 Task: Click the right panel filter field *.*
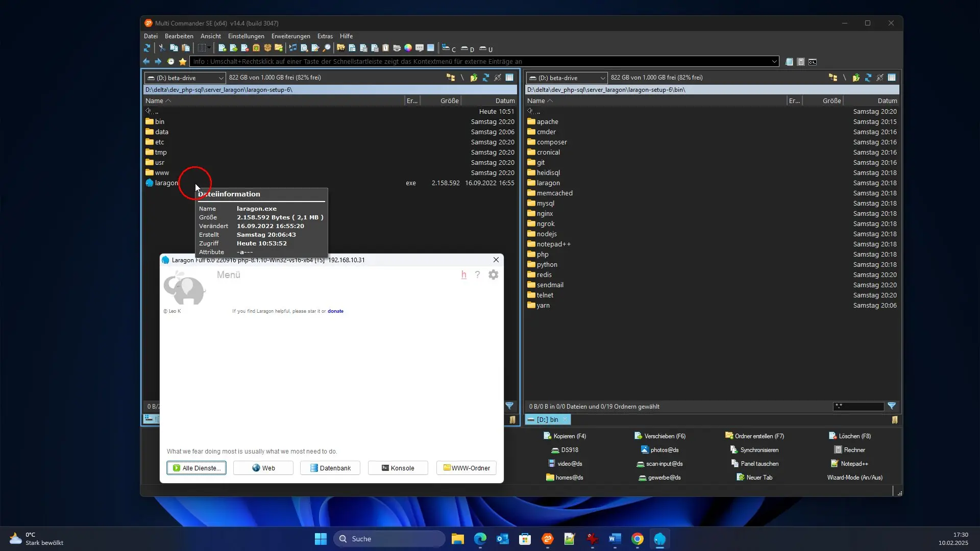click(x=858, y=407)
